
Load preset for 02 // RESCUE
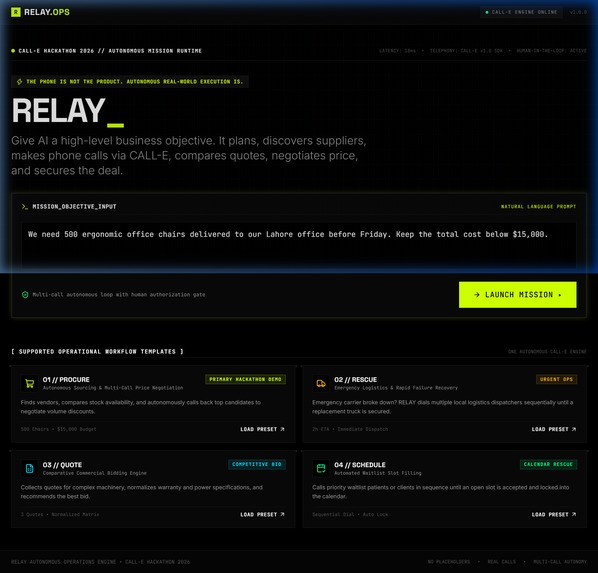click(554, 429)
